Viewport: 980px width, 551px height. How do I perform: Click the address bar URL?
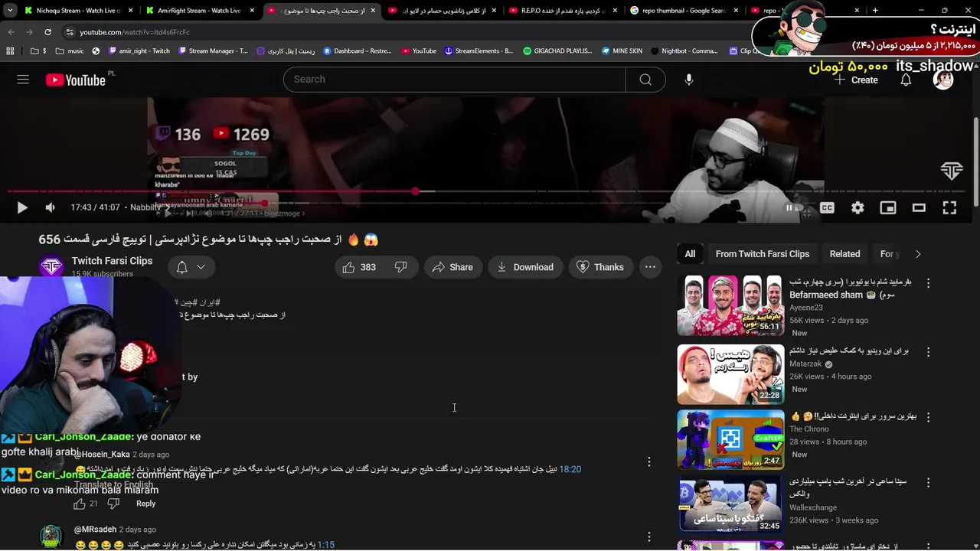coord(135,32)
